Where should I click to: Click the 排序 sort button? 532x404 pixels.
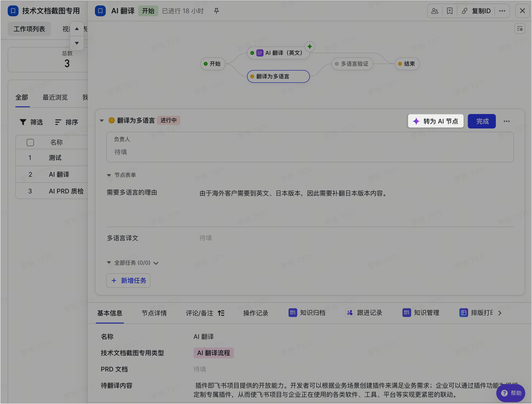tap(66, 122)
